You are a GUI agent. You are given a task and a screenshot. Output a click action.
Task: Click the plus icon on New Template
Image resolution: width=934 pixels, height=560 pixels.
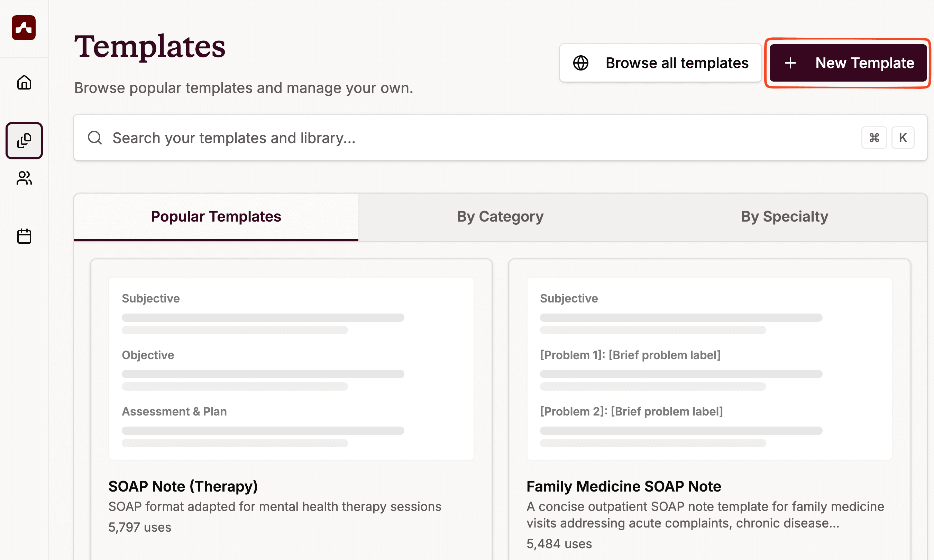click(790, 63)
